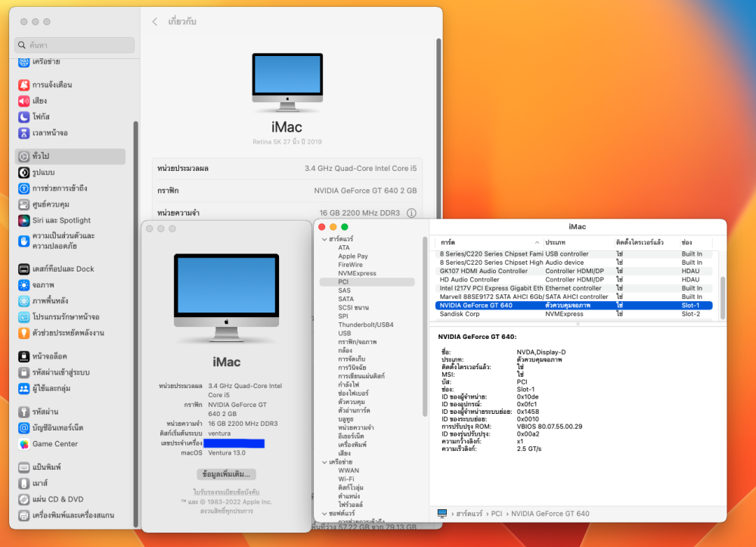The height and width of the screenshot is (547, 756).
Task: Open Focus (โฟกัส) moon icon in sidebar
Action: point(23,117)
